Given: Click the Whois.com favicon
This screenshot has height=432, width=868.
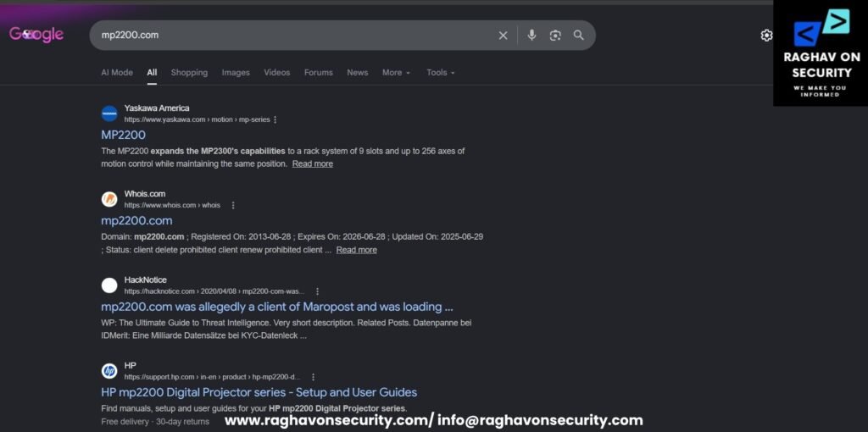Looking at the screenshot, I should point(109,199).
